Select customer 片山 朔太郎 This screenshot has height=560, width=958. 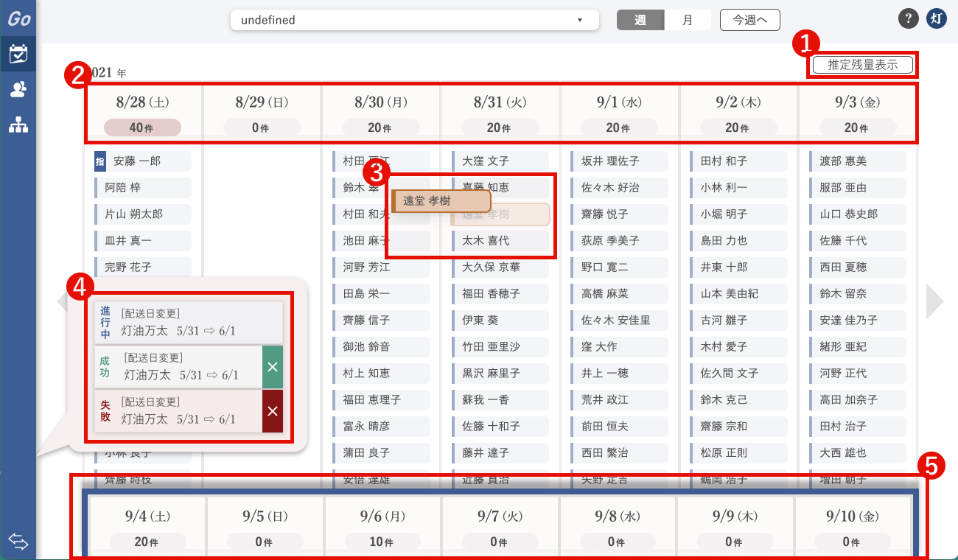click(143, 214)
